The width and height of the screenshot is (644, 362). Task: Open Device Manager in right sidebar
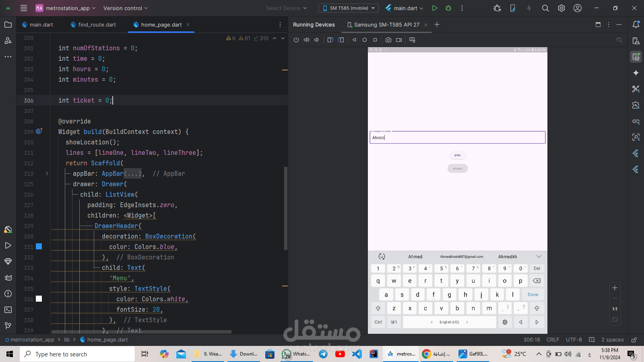636,41
